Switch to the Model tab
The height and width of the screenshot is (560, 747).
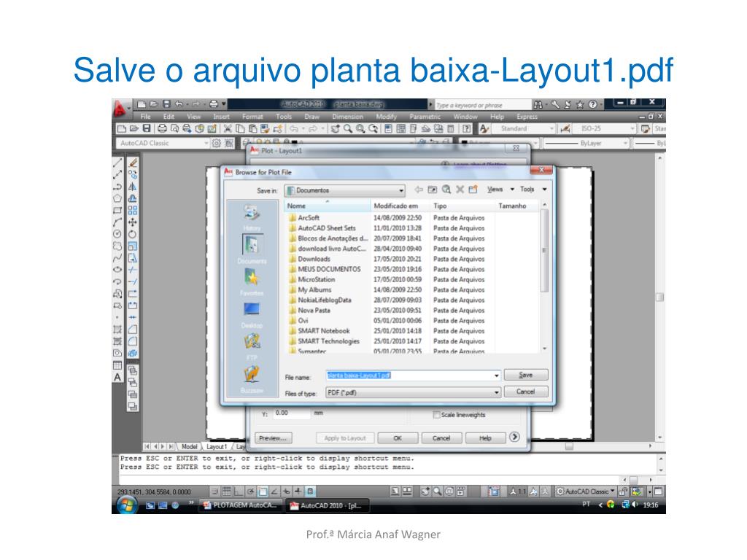click(189, 447)
